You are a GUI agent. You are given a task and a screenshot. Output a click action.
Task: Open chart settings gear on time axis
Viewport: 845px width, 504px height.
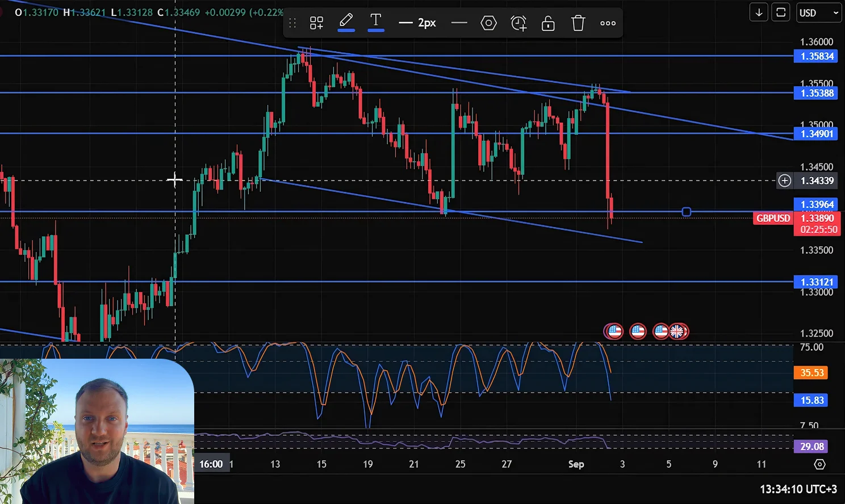coord(819,464)
